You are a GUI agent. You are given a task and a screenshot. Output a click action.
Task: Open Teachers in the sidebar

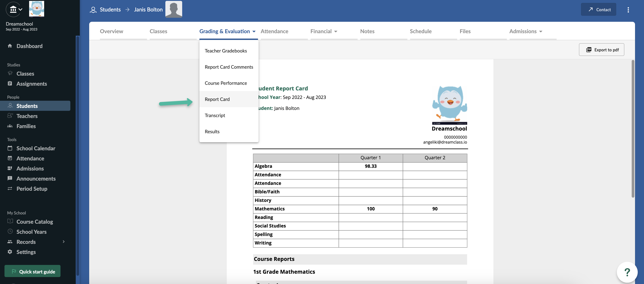[27, 116]
